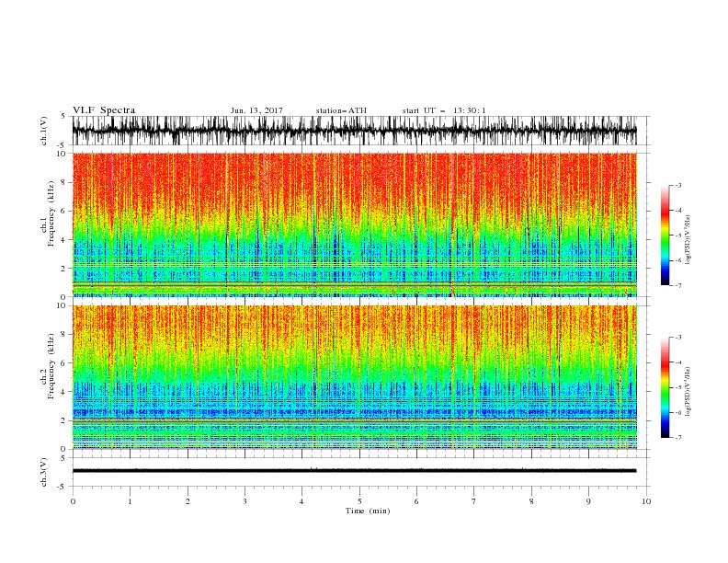
Task: Click the upper PSD color scale bar
Action: [665, 236]
